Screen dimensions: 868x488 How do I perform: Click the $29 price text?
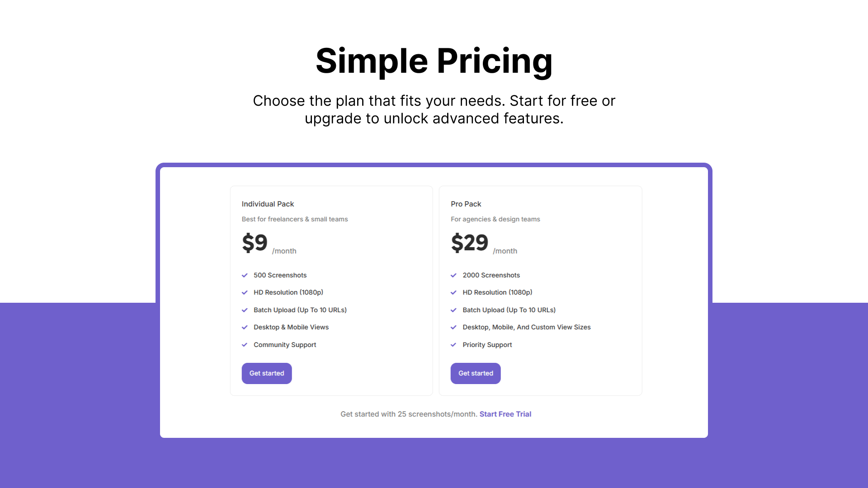(470, 243)
